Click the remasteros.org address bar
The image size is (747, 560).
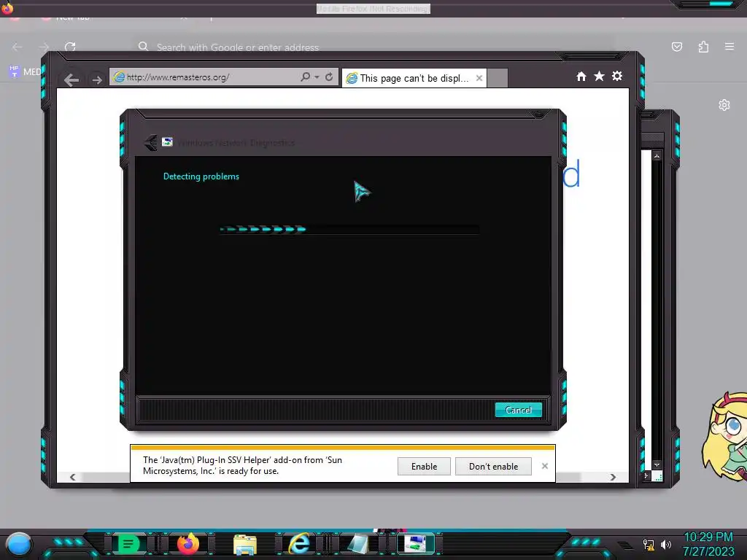[x=205, y=77]
